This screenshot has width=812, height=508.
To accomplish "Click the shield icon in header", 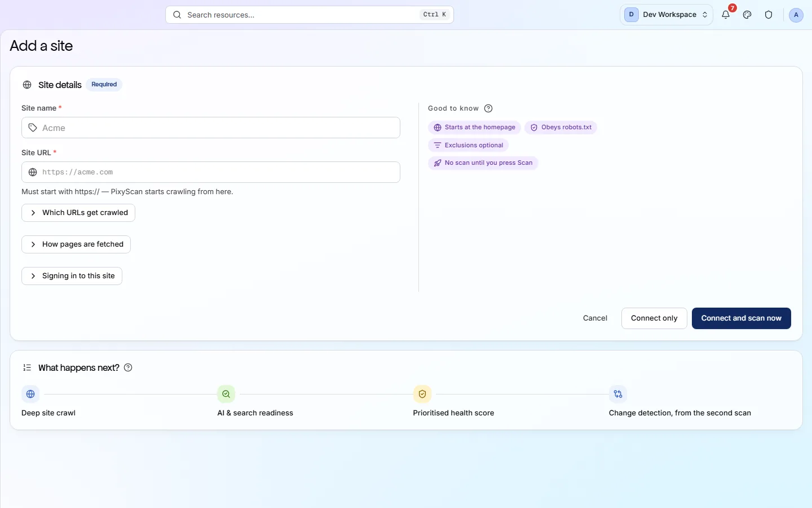I will click(769, 15).
